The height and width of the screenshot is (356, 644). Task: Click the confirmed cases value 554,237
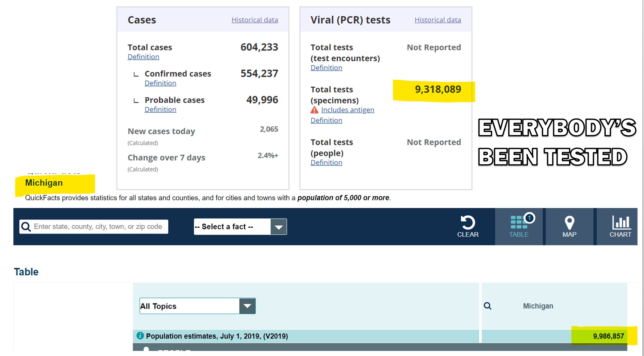pyautogui.click(x=259, y=74)
